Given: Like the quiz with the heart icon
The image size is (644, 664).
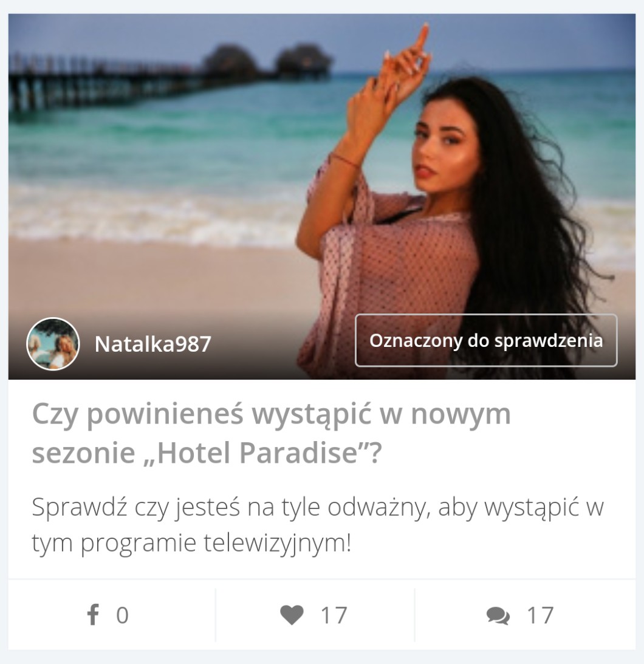Looking at the screenshot, I should tap(292, 615).
